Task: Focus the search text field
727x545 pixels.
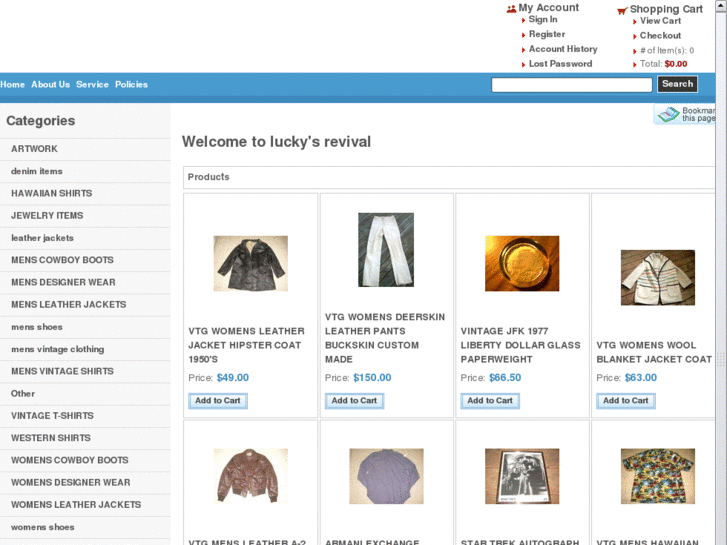Action: tap(572, 85)
